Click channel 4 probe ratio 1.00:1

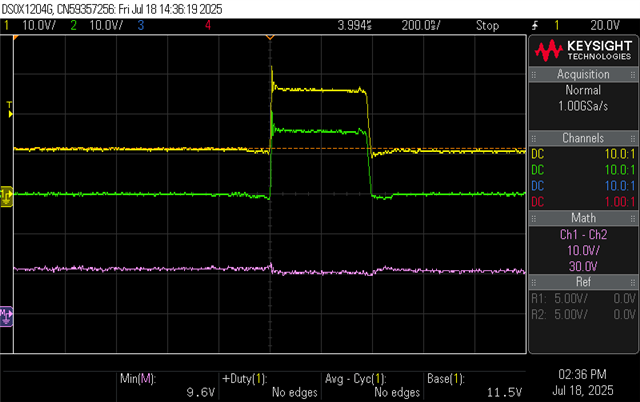(620, 202)
